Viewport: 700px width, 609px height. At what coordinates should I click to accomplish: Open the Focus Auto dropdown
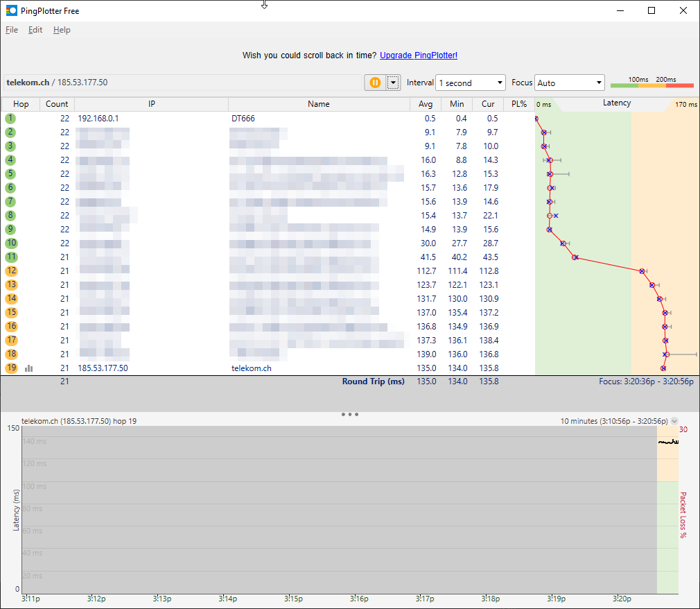click(x=569, y=83)
